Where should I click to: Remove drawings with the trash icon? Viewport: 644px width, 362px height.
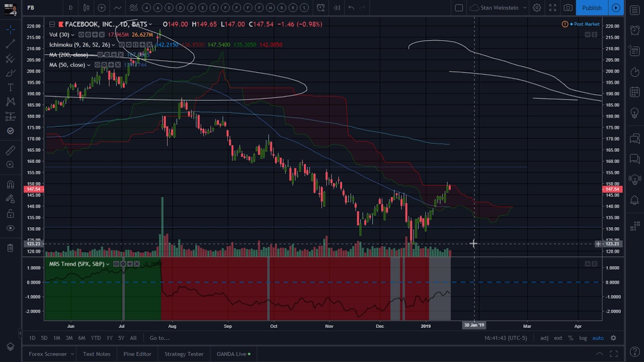point(10,247)
